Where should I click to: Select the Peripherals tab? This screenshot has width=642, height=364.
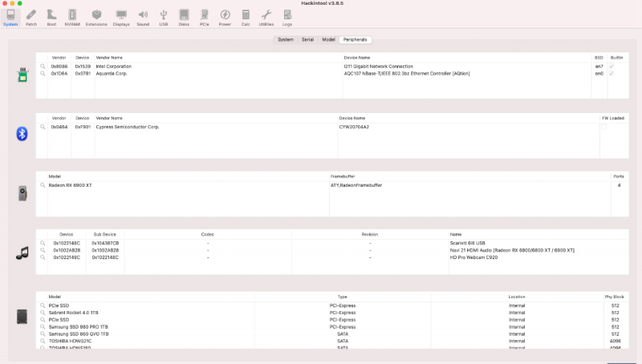(x=355, y=39)
